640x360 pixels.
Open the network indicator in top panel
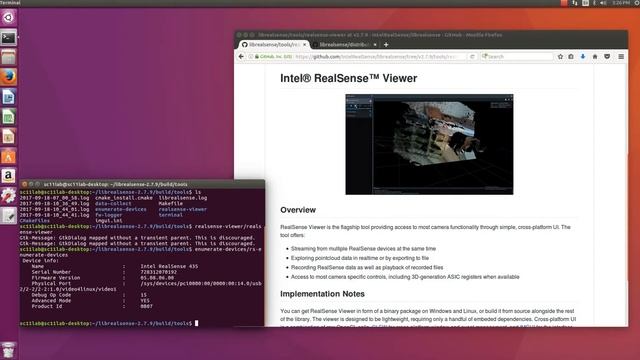[x=574, y=3]
